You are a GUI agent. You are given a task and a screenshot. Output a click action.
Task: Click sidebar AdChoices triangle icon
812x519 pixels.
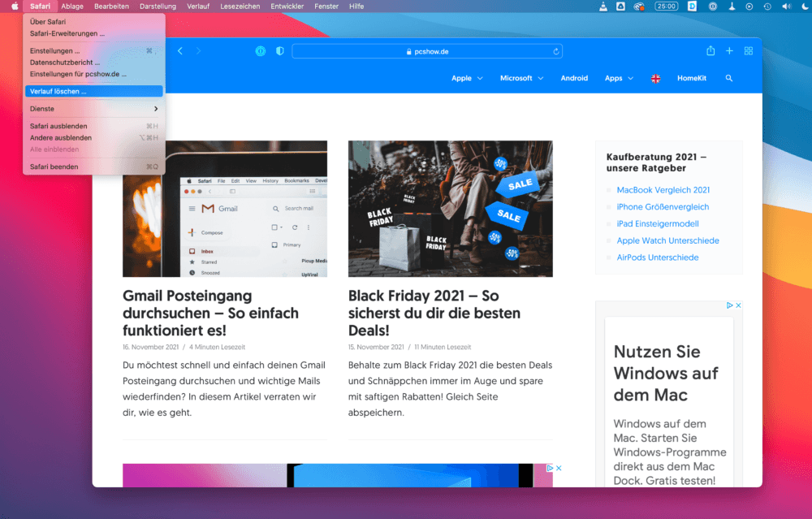click(x=730, y=305)
